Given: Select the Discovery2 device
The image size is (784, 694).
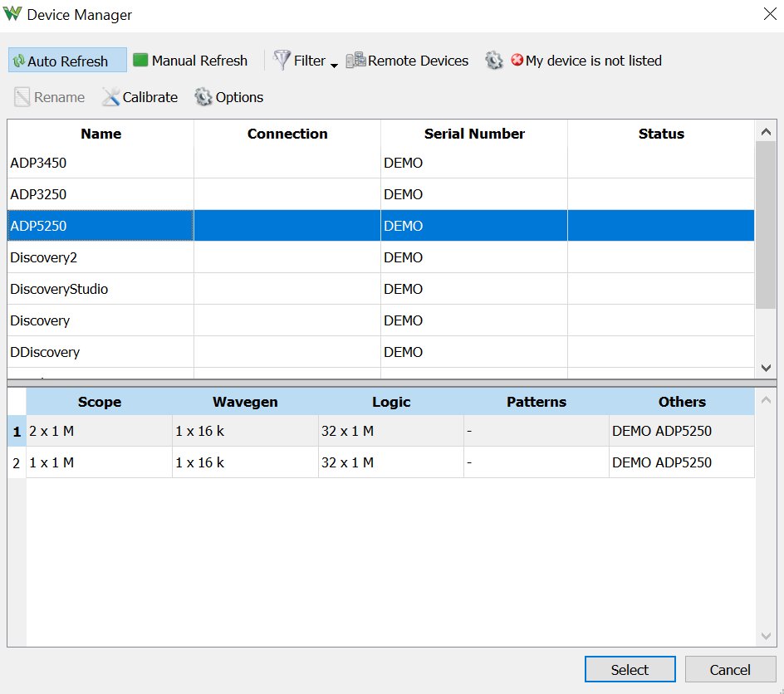Looking at the screenshot, I should pyautogui.click(x=381, y=257).
